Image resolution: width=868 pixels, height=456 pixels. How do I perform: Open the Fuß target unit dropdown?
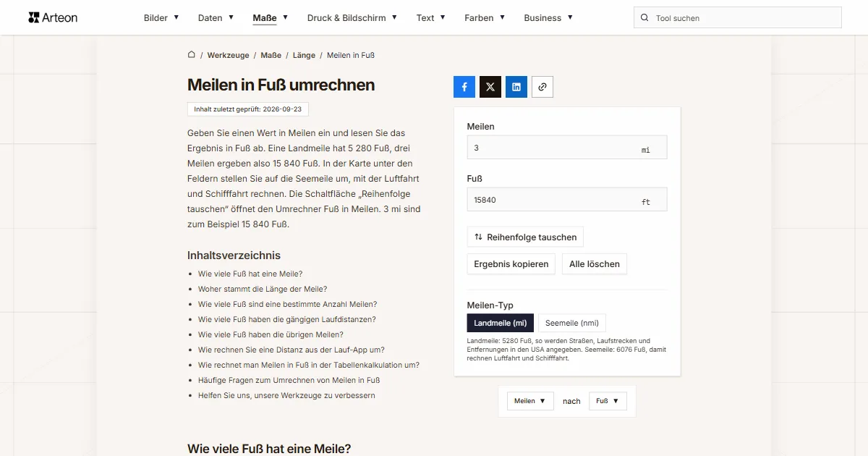pos(608,401)
